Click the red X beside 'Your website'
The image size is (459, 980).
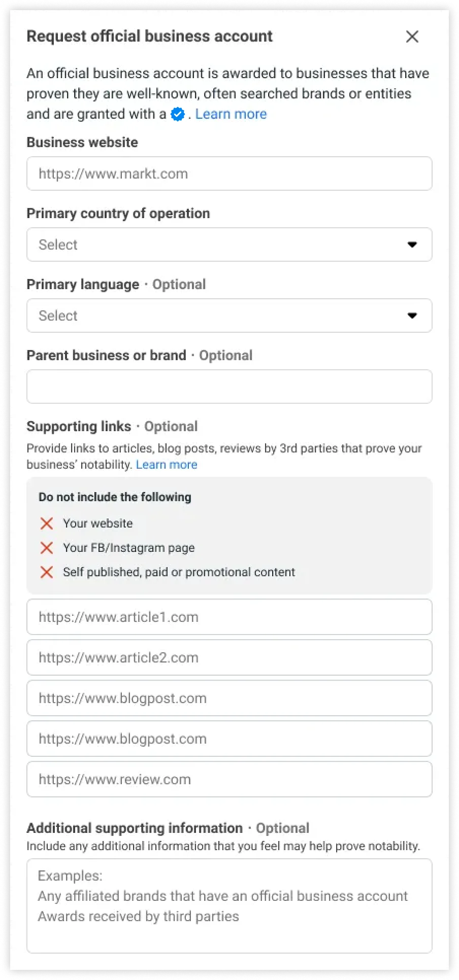[46, 523]
